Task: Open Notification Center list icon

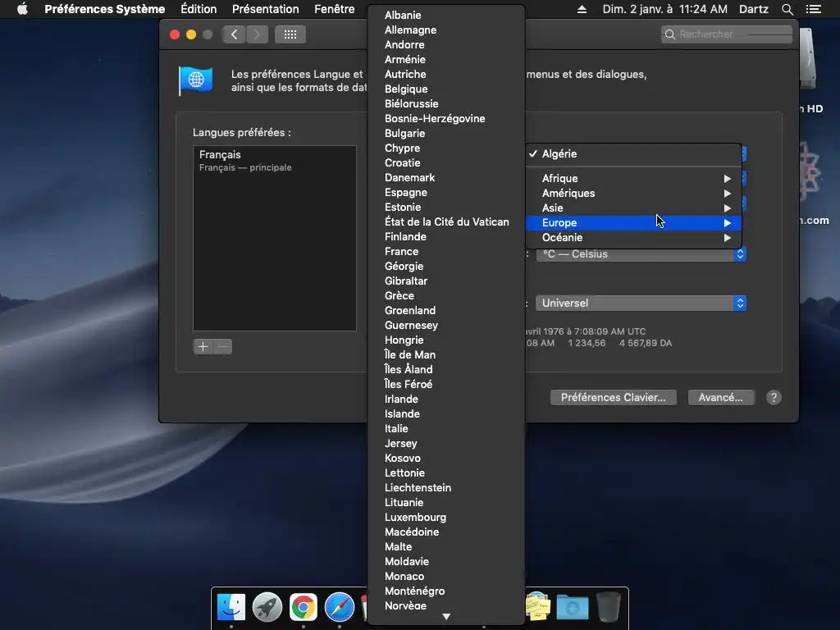Action: coord(813,9)
